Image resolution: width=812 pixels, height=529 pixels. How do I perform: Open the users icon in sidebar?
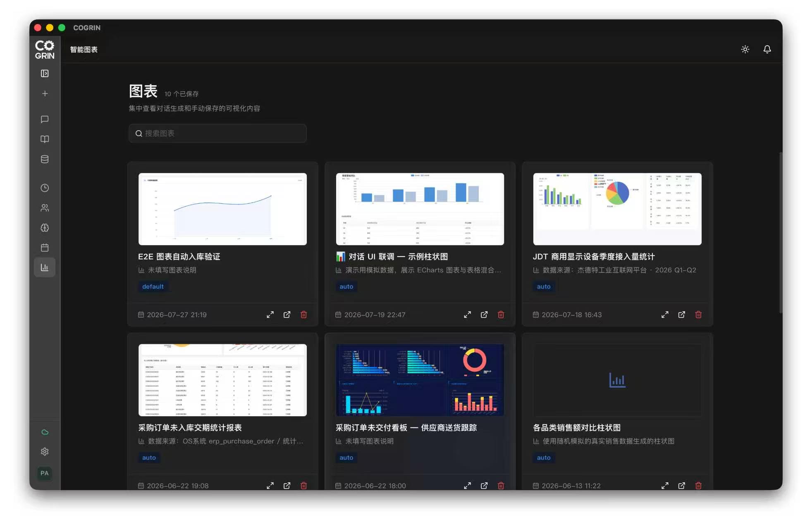[45, 208]
